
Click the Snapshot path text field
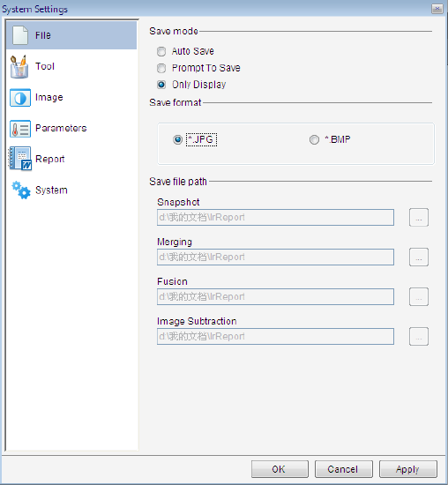tap(275, 218)
